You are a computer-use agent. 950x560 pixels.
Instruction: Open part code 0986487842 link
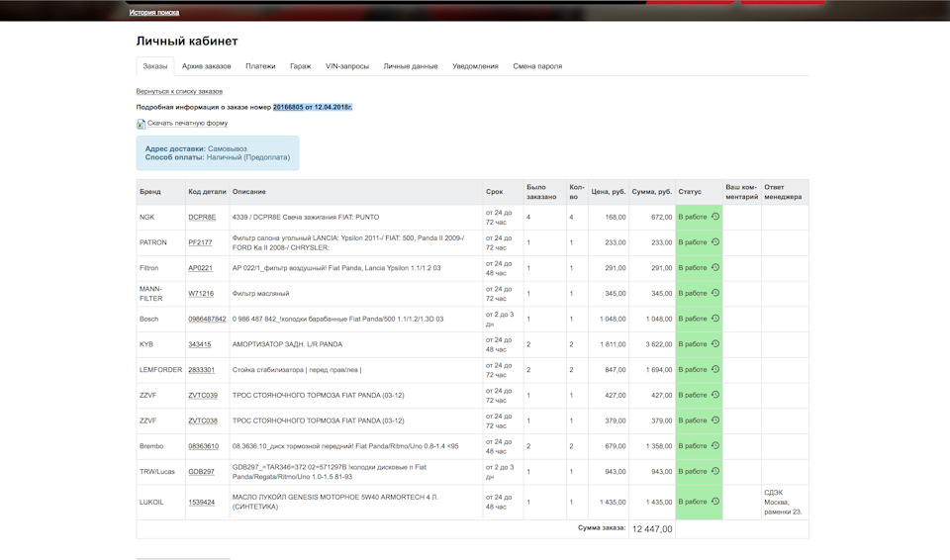tap(207, 319)
